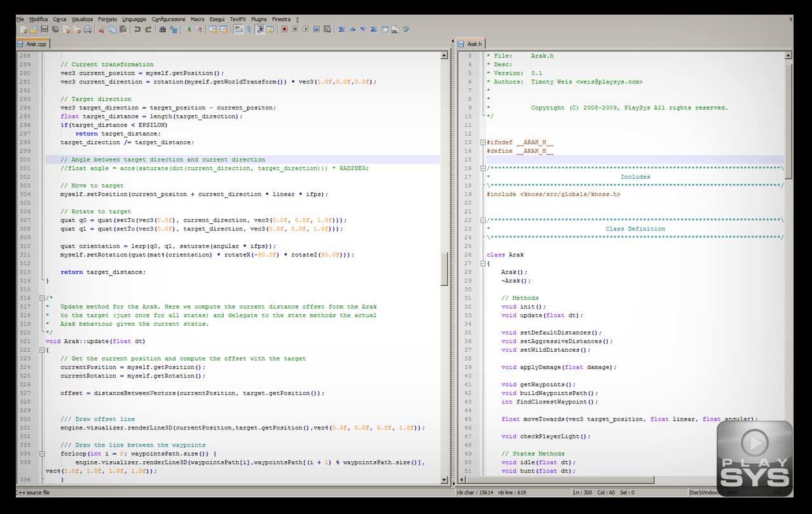The width and height of the screenshot is (812, 514).
Task: Collapse class Arak body fold line 27
Action: (x=483, y=263)
